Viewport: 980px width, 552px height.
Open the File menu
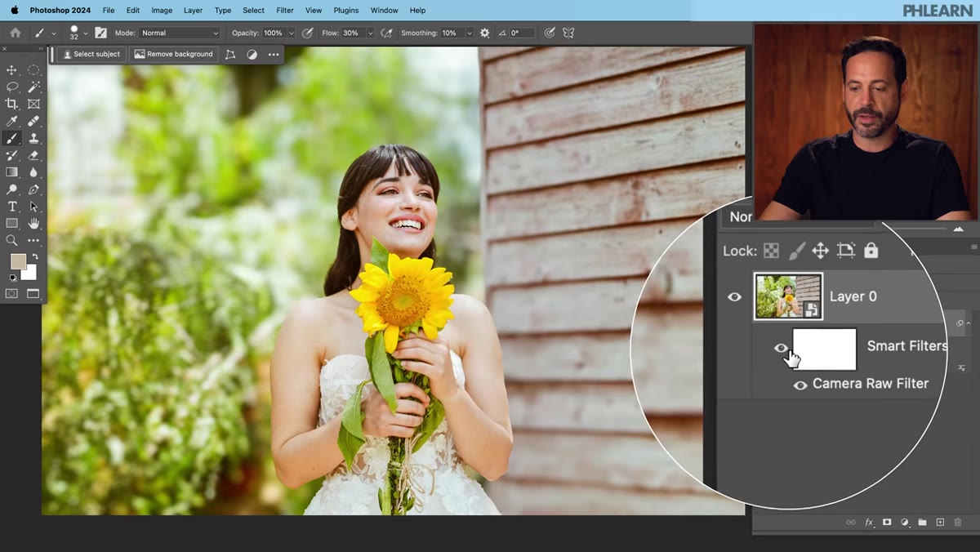pos(109,10)
